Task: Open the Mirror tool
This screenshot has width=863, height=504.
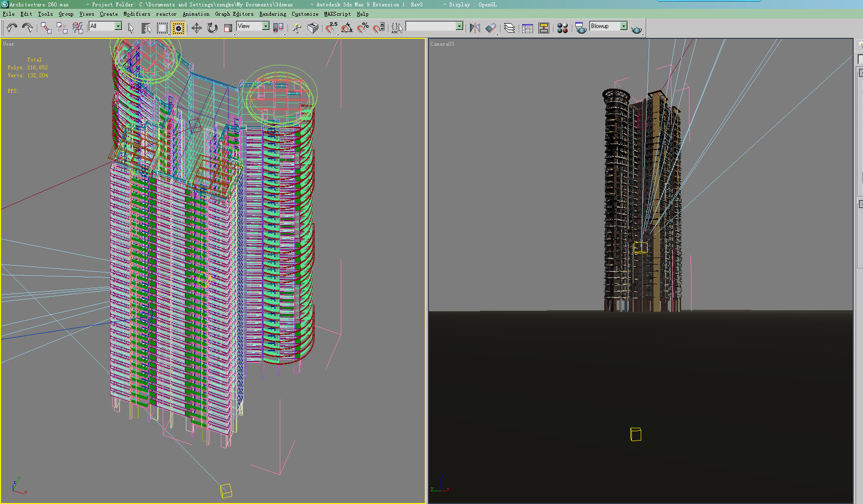Action: click(x=475, y=28)
